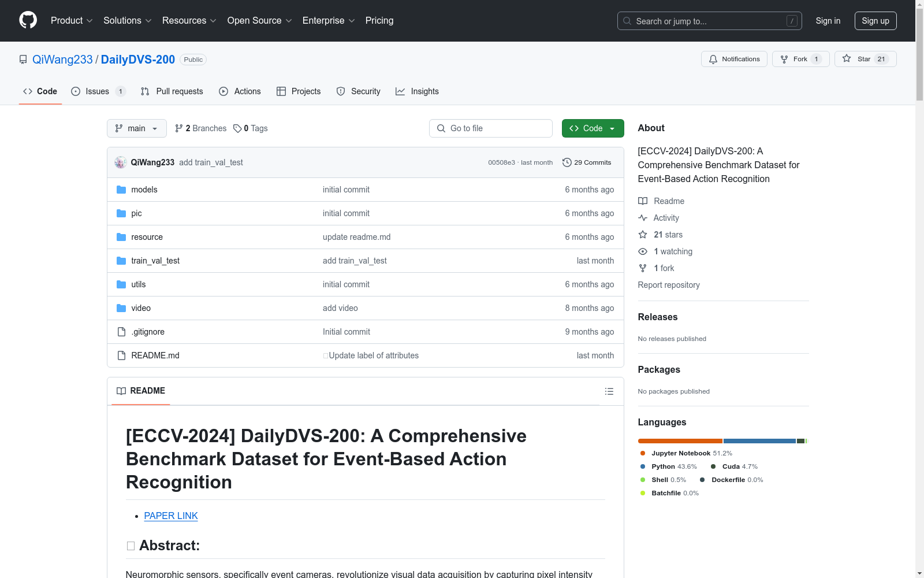The width and height of the screenshot is (924, 578).
Task: Switch to the Actions tab
Action: [x=240, y=91]
